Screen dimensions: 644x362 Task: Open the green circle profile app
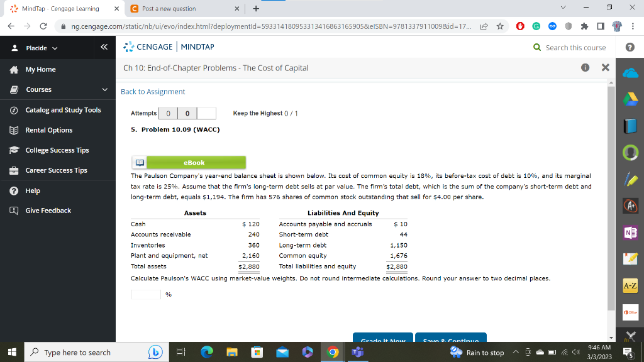click(x=630, y=153)
